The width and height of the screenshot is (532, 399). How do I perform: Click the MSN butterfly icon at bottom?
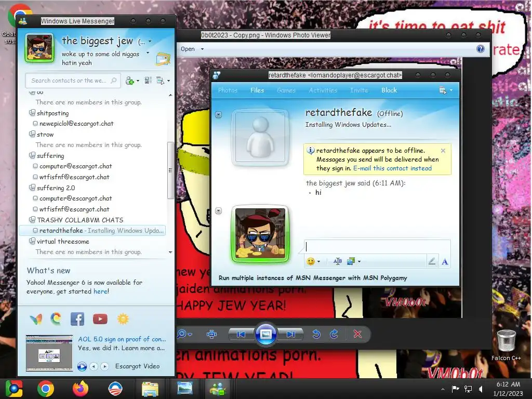pyautogui.click(x=36, y=319)
